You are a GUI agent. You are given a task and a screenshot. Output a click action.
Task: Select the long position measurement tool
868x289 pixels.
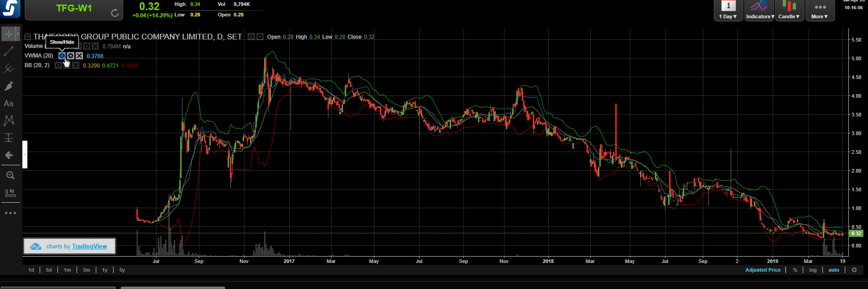(x=9, y=138)
